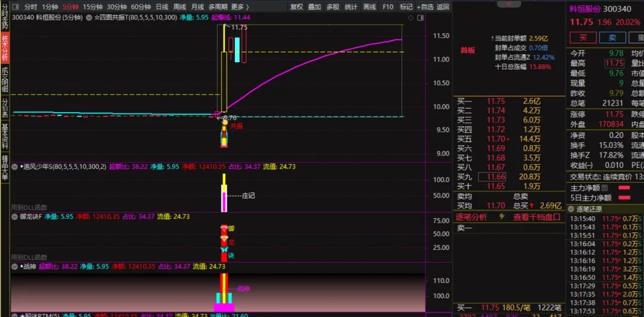This screenshot has width=644, height=317.
Task: Click the 共振 hand signal icon on chart
Action: coord(224,123)
